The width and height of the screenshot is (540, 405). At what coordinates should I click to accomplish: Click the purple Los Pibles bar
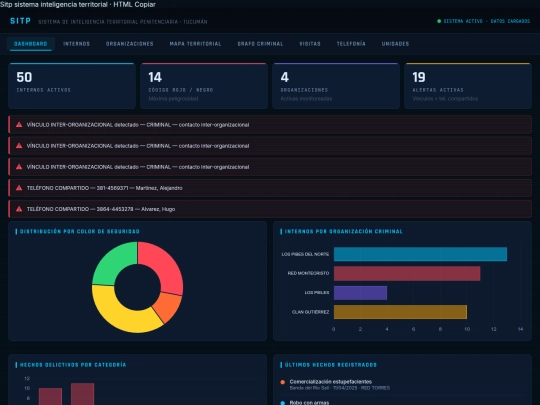point(360,293)
